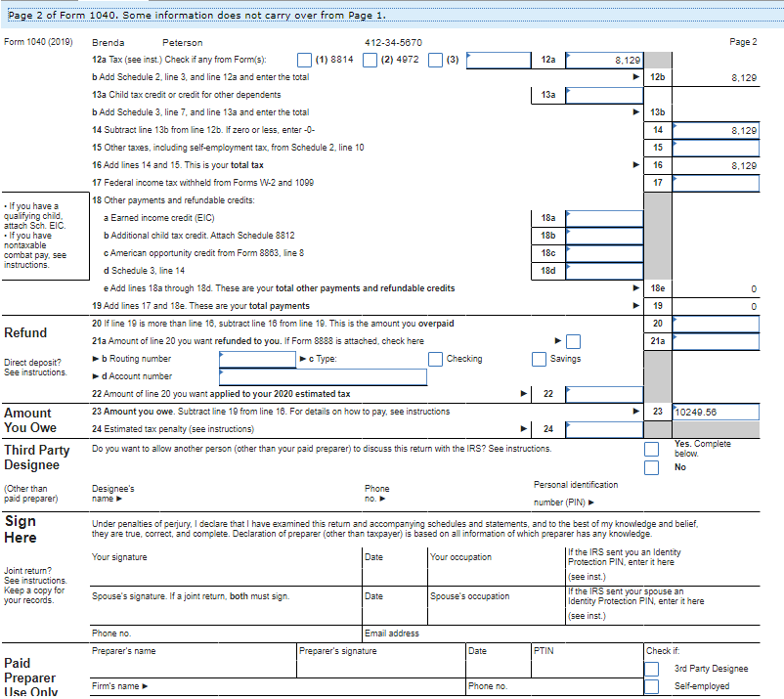Image resolution: width=784 pixels, height=699 pixels.
Task: Click the PTIN area
Action: (x=588, y=661)
